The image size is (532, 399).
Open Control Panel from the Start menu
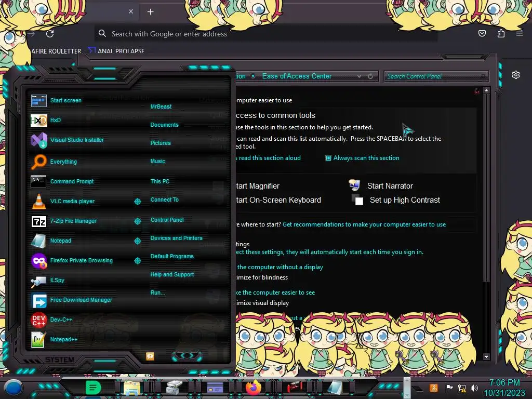click(x=167, y=220)
